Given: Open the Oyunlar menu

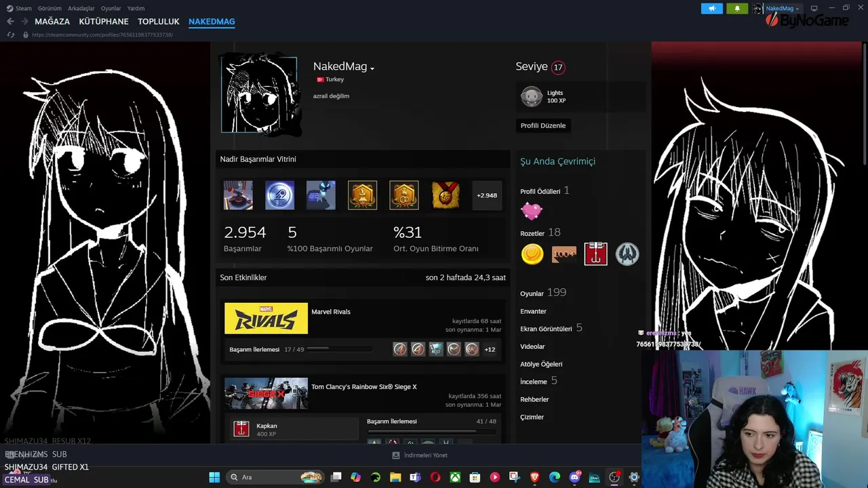Looking at the screenshot, I should pyautogui.click(x=111, y=8).
